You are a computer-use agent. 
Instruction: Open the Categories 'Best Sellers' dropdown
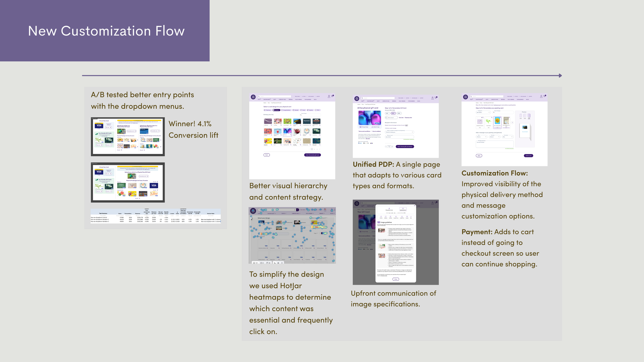483,112
